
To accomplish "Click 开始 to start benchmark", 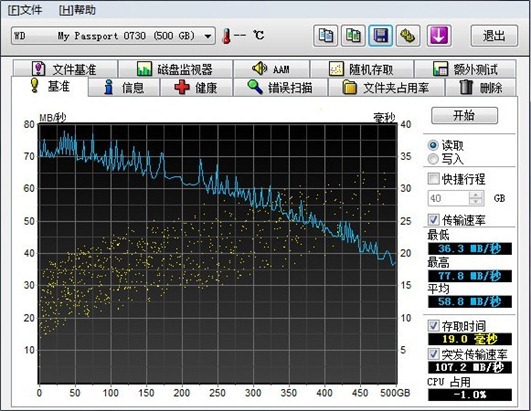I will pyautogui.click(x=464, y=115).
